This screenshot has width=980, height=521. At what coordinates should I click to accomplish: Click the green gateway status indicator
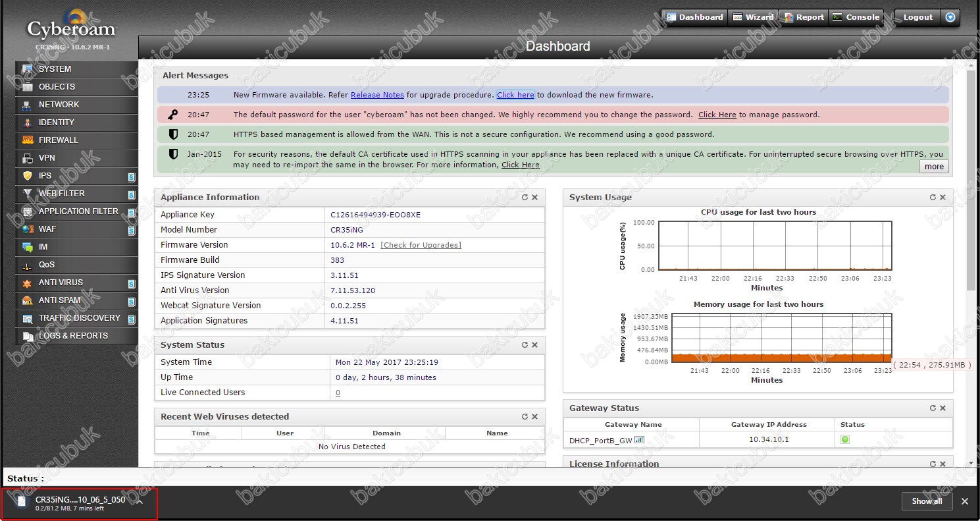point(845,439)
